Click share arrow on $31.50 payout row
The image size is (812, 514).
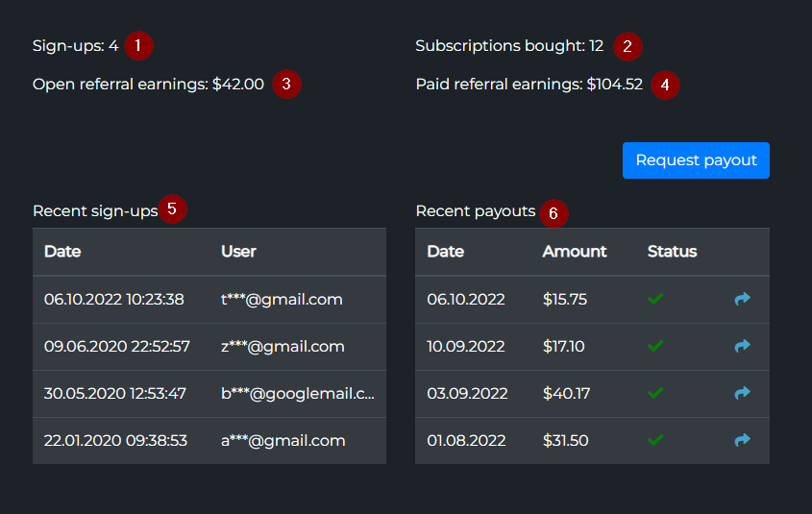pos(742,440)
